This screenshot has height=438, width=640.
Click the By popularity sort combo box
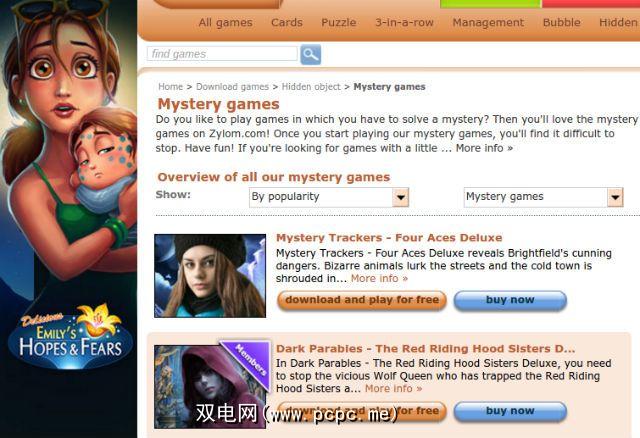pos(329,197)
